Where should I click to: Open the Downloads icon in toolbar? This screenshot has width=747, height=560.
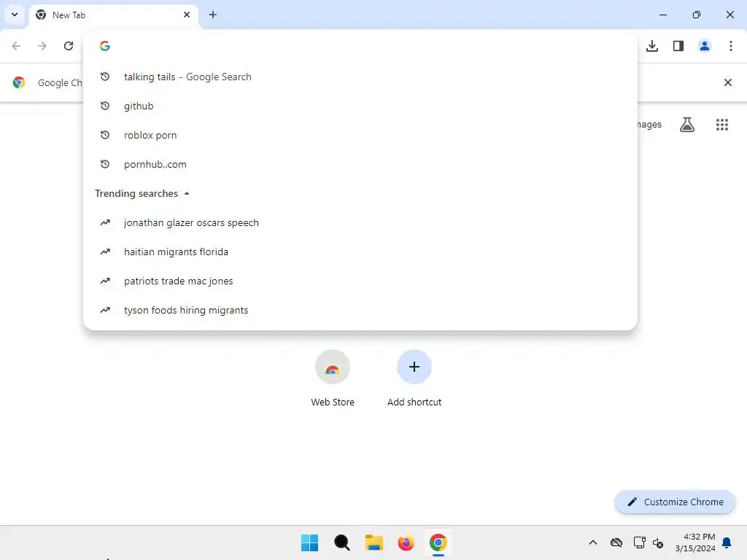(x=652, y=46)
